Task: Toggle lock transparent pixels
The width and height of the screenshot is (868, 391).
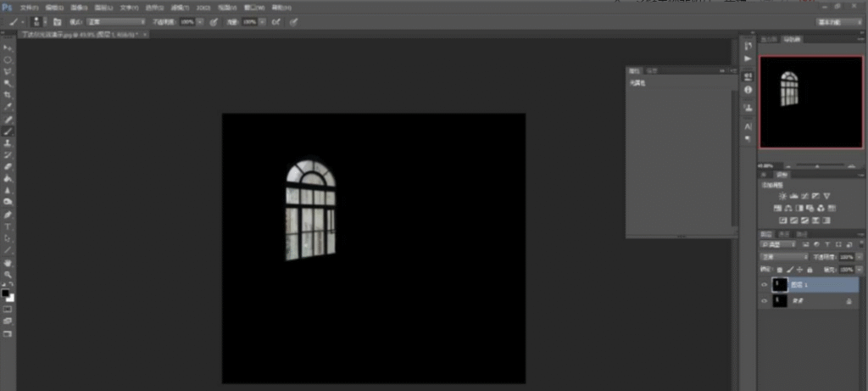Action: coord(780,270)
